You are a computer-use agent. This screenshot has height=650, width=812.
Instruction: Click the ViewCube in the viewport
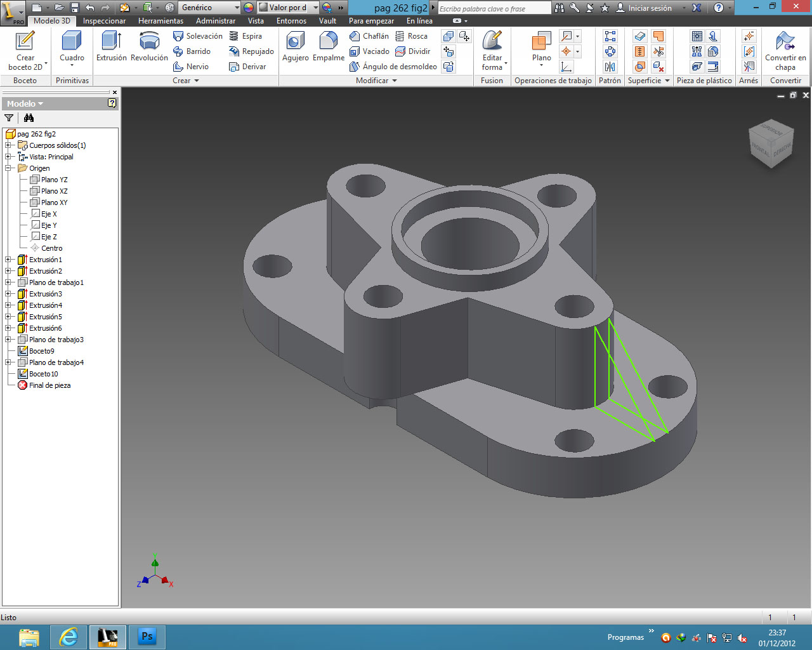click(x=771, y=144)
